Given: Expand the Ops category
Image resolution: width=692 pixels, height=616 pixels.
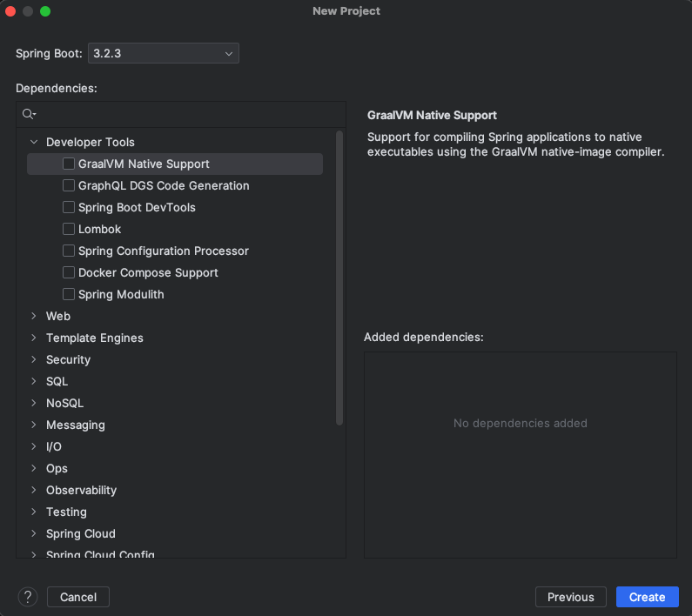Looking at the screenshot, I should (x=34, y=468).
